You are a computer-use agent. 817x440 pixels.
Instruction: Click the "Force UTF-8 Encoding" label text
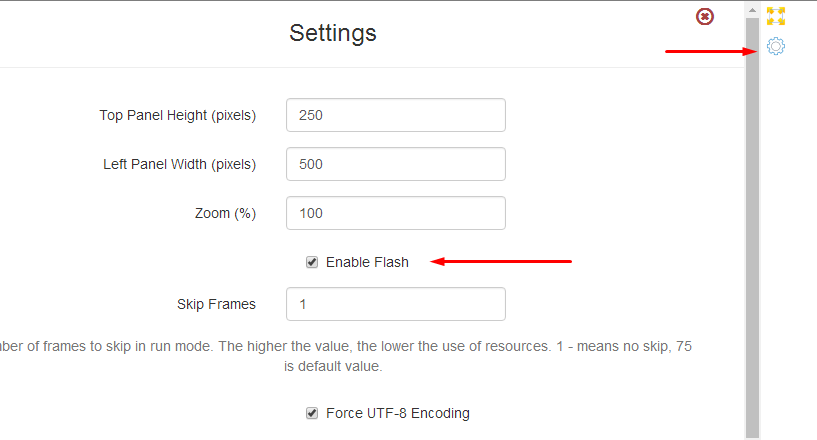tap(397, 413)
